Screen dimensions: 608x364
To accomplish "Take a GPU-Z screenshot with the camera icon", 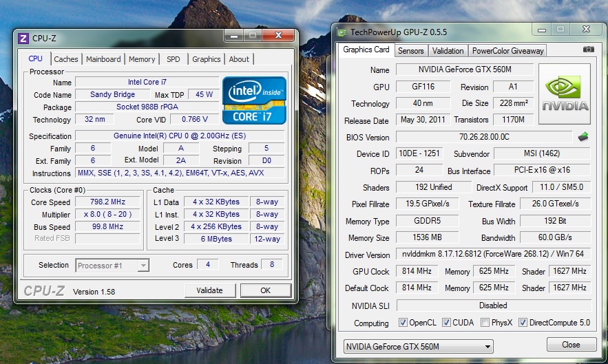I will tap(588, 50).
